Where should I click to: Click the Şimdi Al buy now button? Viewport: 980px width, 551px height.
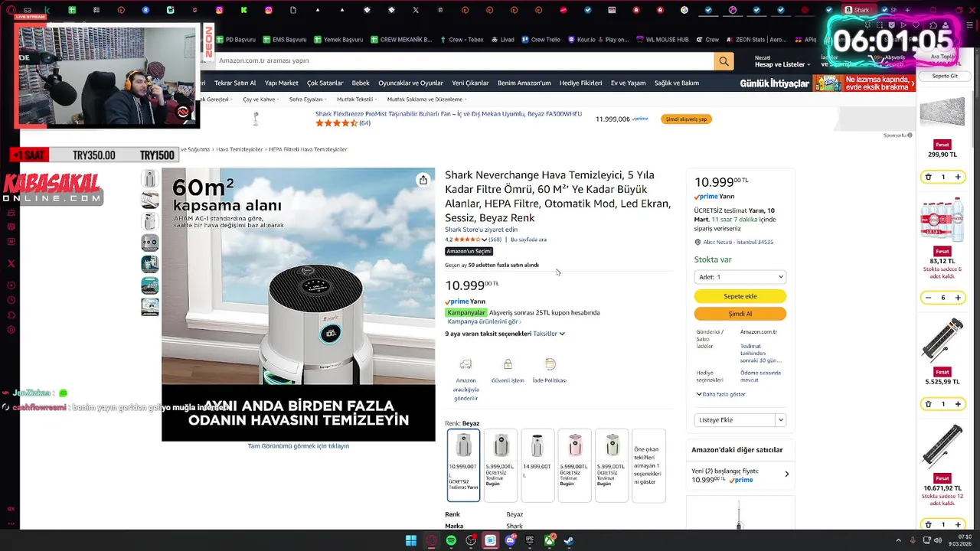(x=740, y=314)
